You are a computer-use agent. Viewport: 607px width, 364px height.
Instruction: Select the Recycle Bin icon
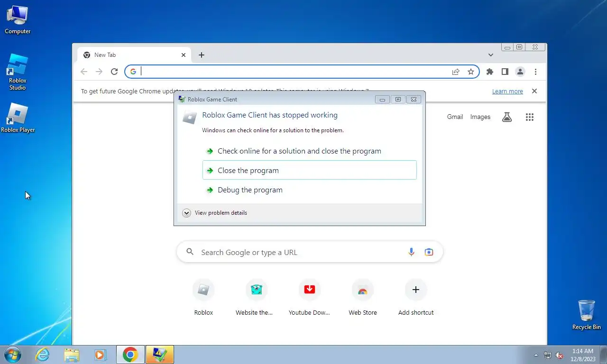click(586, 315)
